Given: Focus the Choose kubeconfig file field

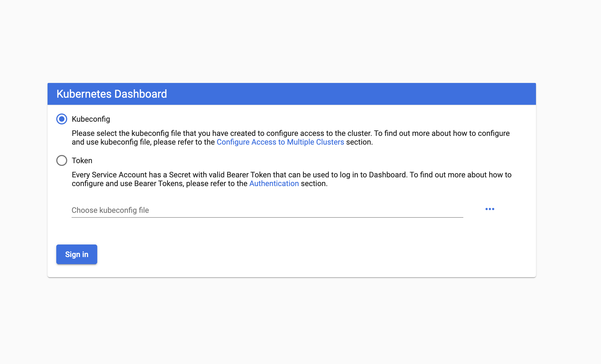Looking at the screenshot, I should tap(267, 210).
